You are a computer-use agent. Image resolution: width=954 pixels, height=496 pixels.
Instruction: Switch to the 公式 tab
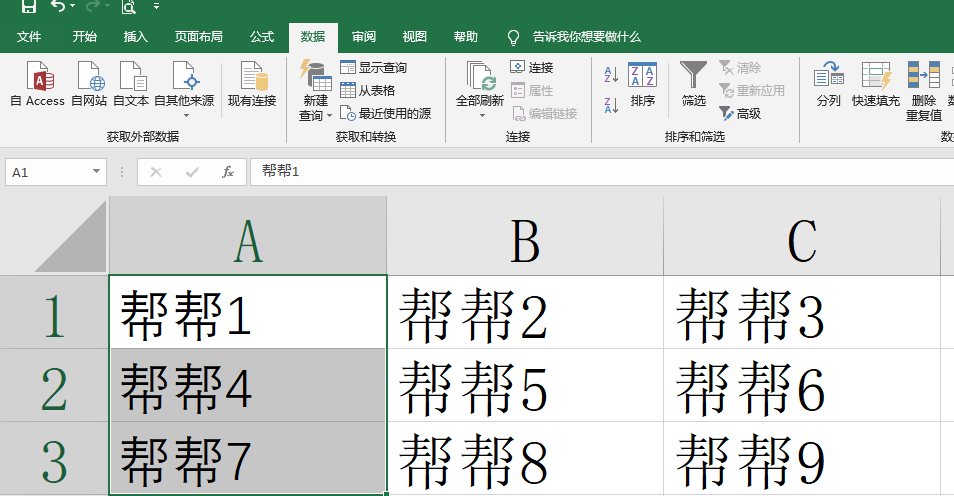pyautogui.click(x=262, y=37)
